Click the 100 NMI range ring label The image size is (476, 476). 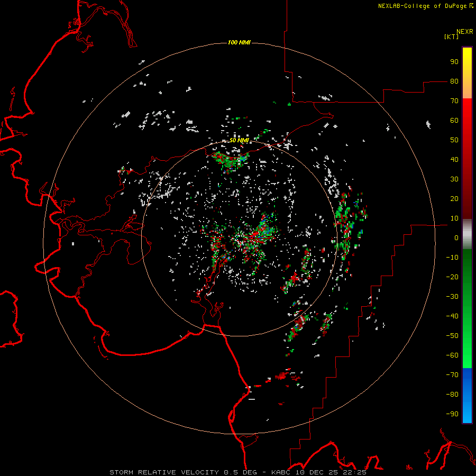click(239, 42)
